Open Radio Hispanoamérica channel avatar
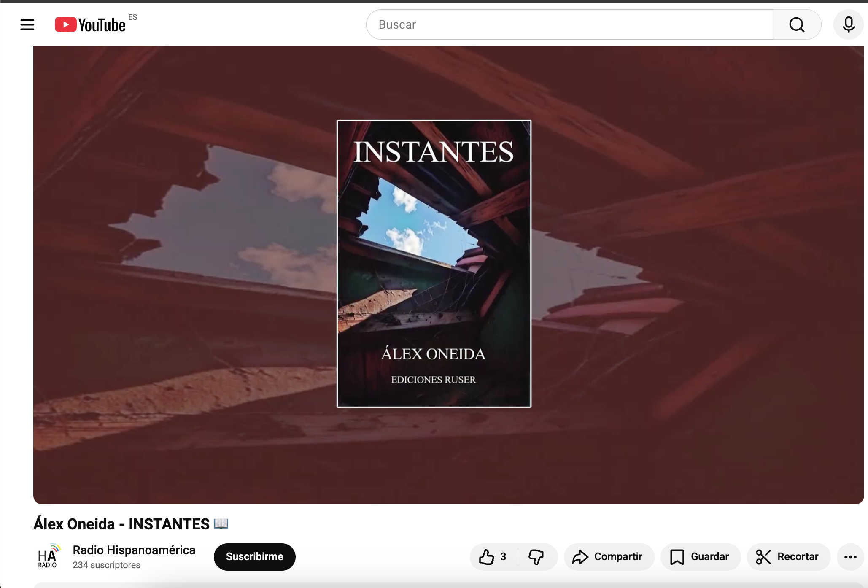Screen dimensions: 868x588 48,557
